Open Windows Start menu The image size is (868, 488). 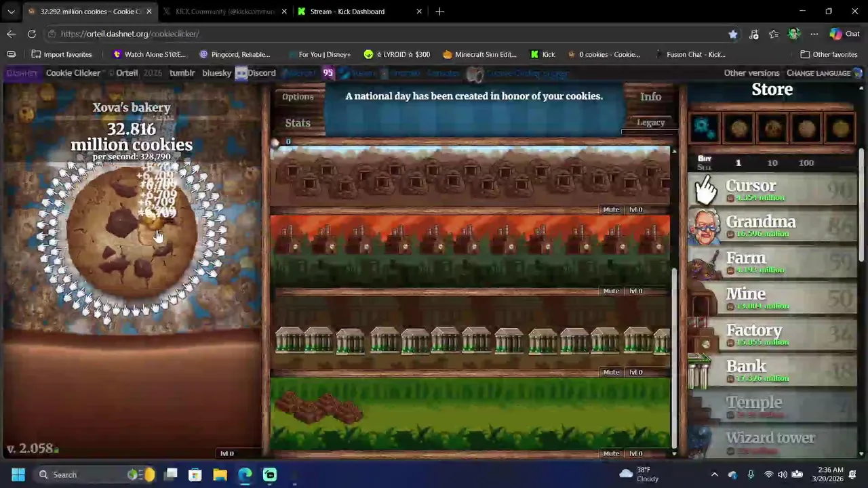(18, 474)
